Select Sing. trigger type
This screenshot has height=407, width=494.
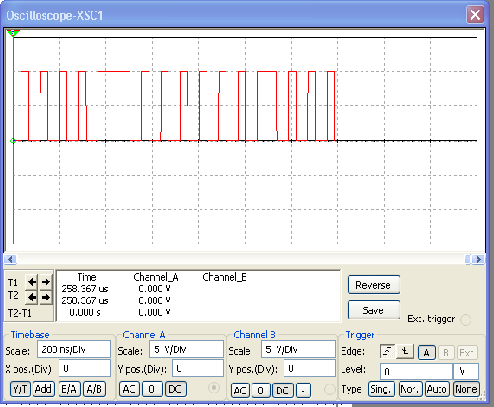381,389
